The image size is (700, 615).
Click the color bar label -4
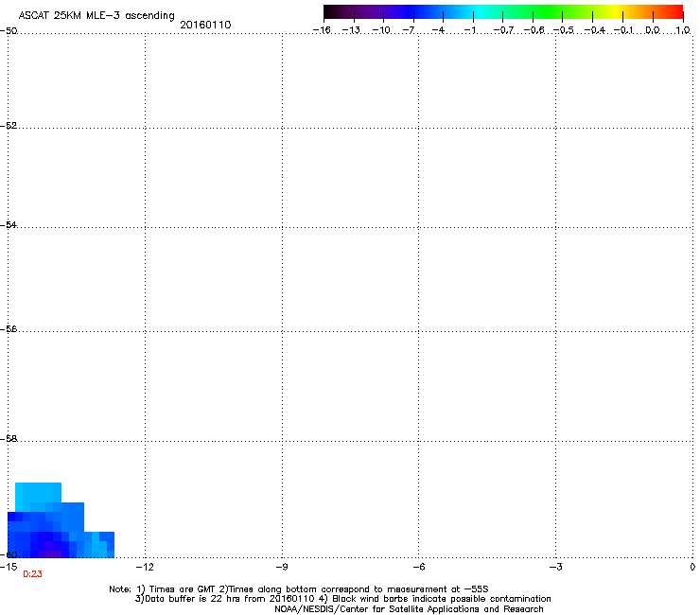[x=438, y=30]
